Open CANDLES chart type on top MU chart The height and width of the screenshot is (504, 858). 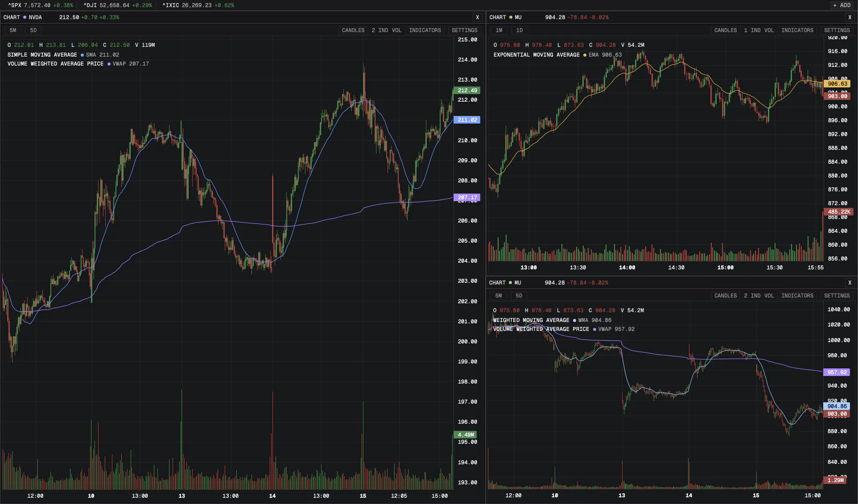(726, 30)
